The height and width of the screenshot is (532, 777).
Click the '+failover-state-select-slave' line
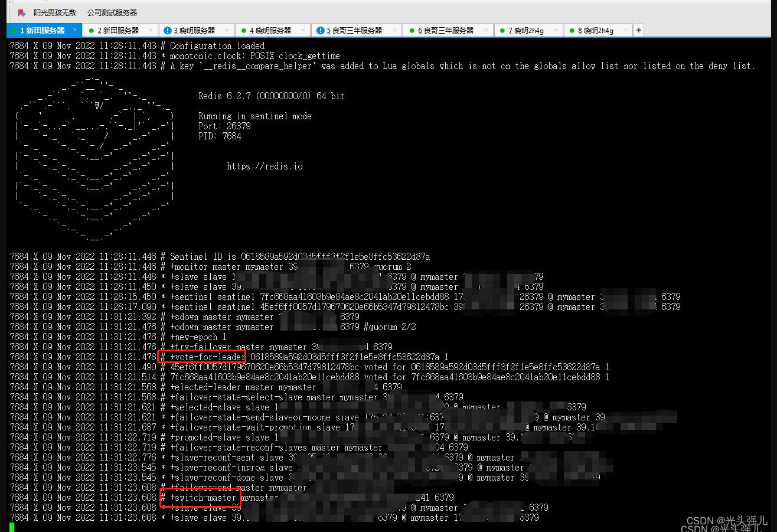[x=236, y=397]
